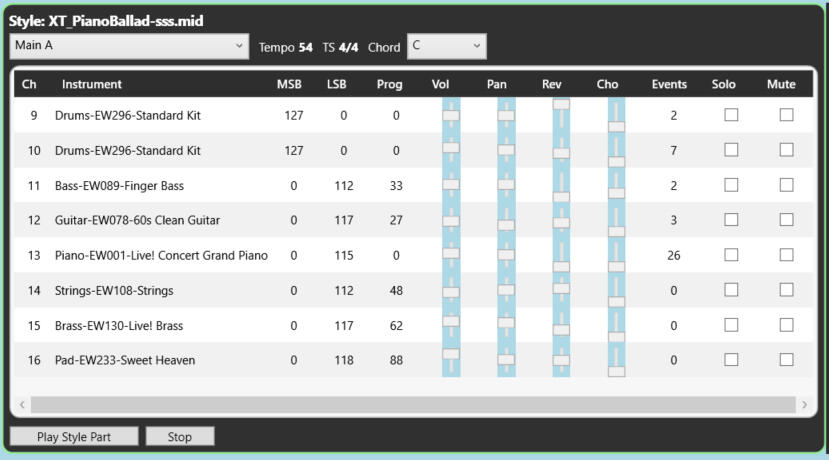
Task: Click the Cho slider for Live! Brass channel
Action: [x=616, y=326]
